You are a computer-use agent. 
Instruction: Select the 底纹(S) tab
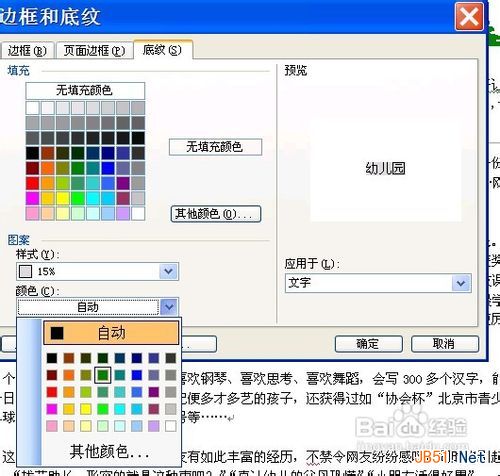pos(162,50)
